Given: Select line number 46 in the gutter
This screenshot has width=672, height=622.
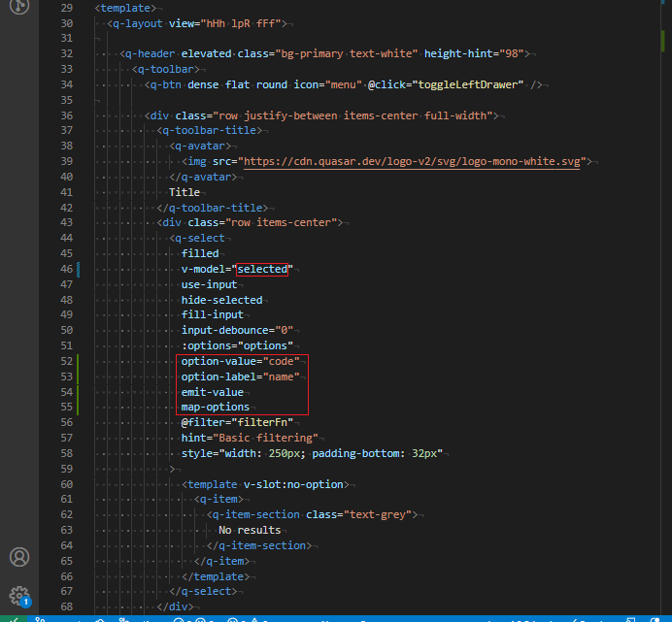Looking at the screenshot, I should click(67, 270).
